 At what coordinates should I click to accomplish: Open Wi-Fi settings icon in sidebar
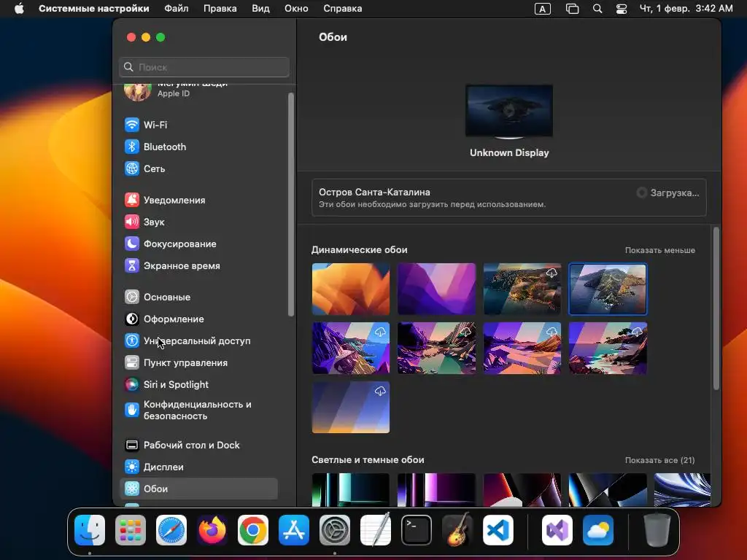click(x=132, y=125)
